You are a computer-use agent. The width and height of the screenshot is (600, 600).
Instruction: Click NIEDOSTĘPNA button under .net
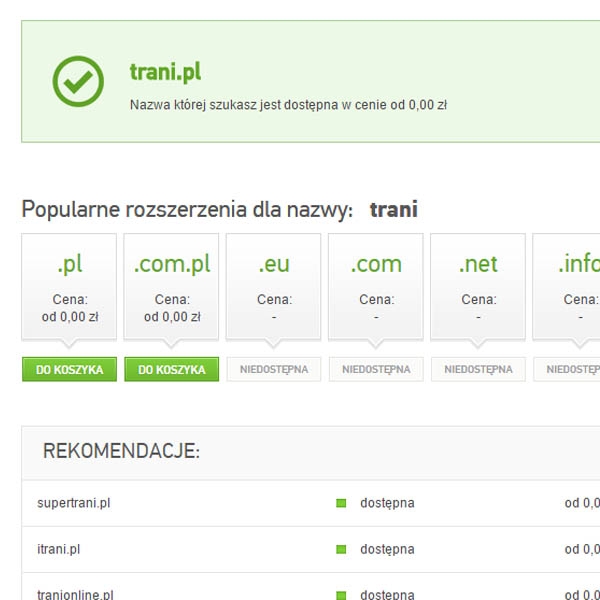point(478,369)
